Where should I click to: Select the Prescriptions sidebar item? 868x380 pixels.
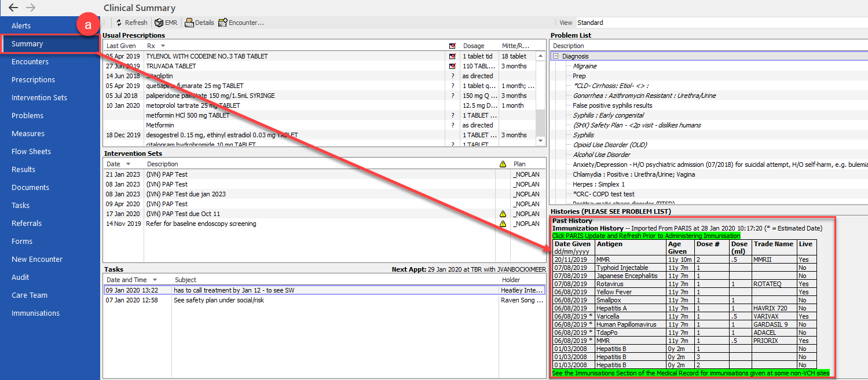[34, 79]
